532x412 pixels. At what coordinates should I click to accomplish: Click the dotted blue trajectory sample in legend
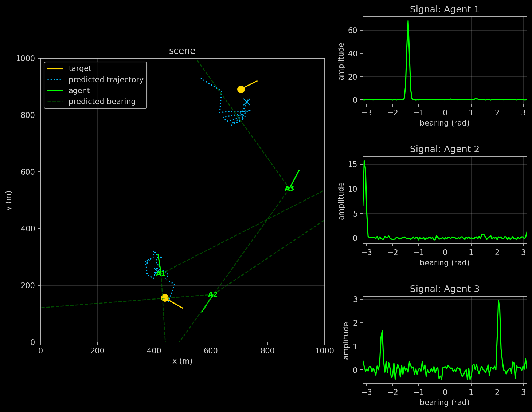(55, 79)
